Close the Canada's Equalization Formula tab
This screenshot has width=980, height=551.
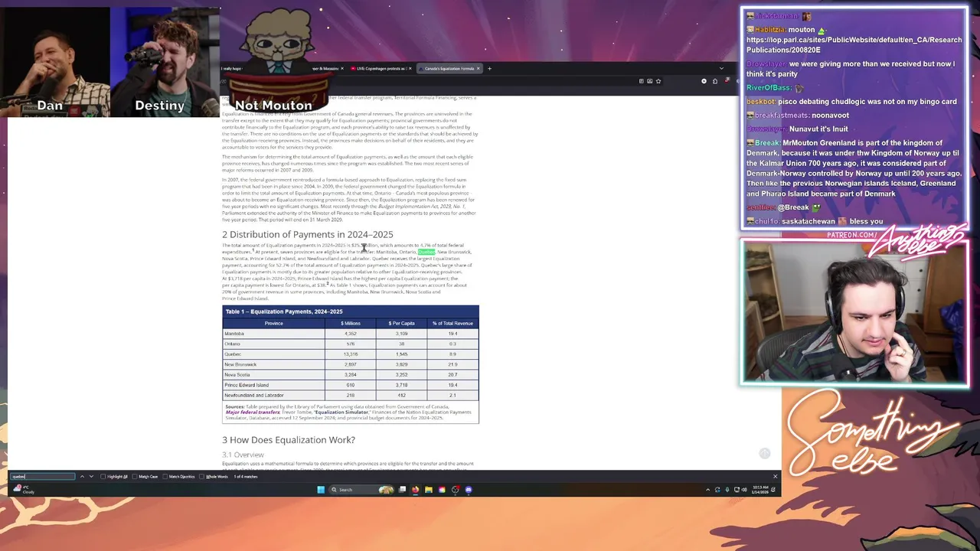point(478,68)
